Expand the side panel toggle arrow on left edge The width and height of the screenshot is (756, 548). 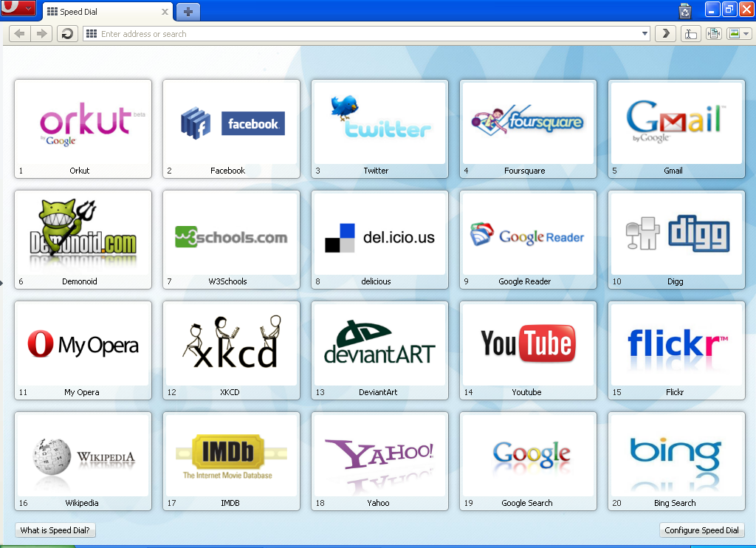tap(1, 283)
